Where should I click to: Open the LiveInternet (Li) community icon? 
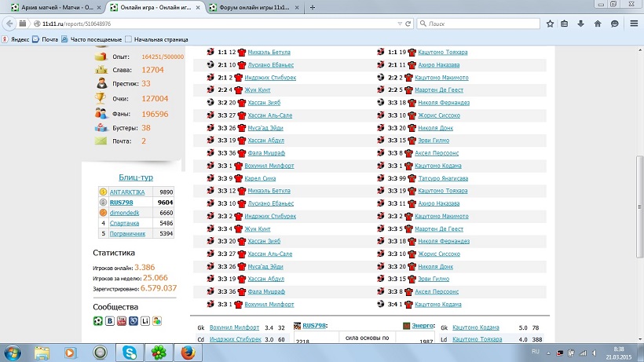(x=145, y=321)
